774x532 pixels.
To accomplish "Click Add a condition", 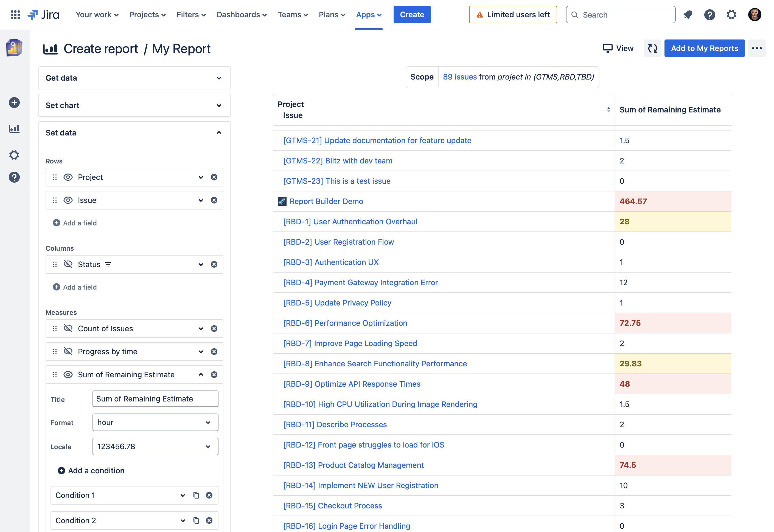I will (x=91, y=471).
